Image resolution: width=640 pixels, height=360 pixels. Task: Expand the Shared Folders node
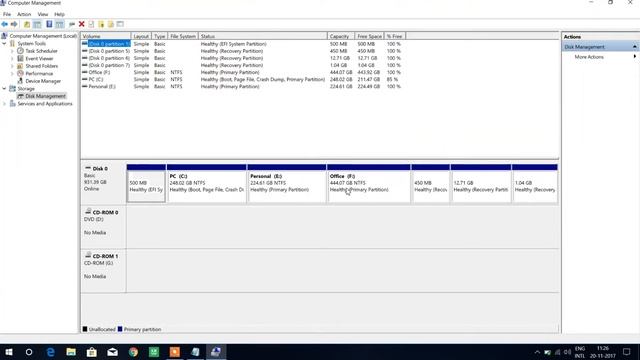pyautogui.click(x=12, y=66)
